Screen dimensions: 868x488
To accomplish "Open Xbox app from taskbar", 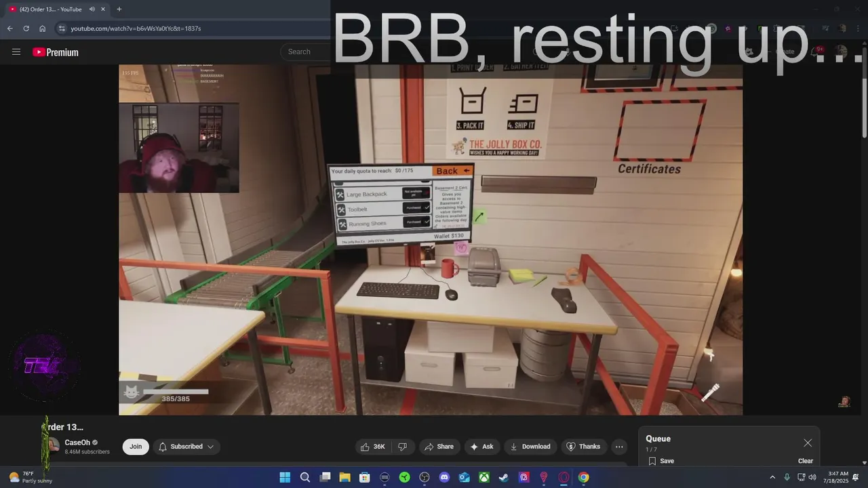I will click(x=484, y=477).
